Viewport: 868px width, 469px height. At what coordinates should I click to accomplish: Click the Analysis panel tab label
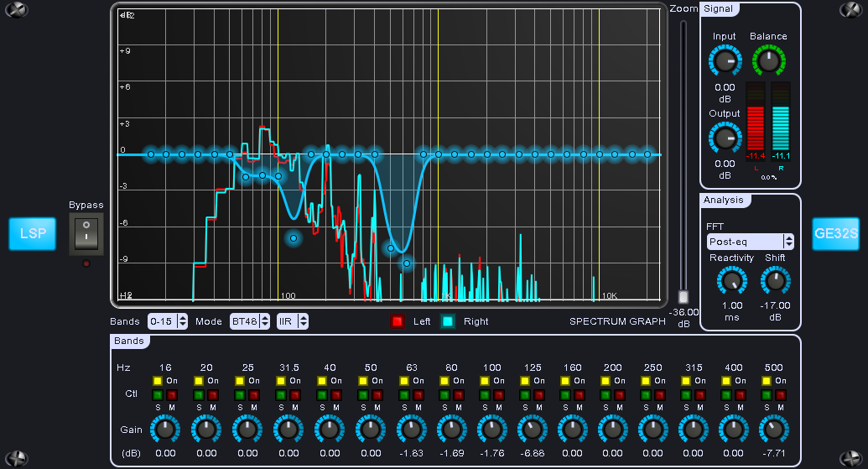tap(723, 200)
